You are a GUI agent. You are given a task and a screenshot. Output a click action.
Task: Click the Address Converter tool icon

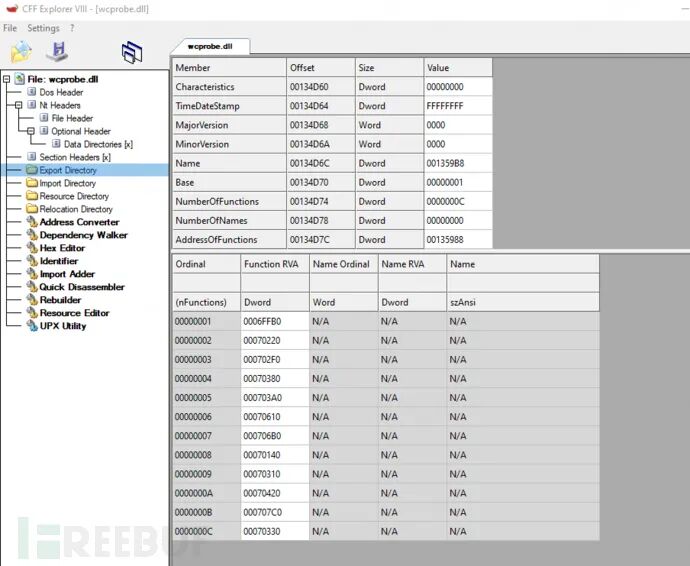point(32,222)
